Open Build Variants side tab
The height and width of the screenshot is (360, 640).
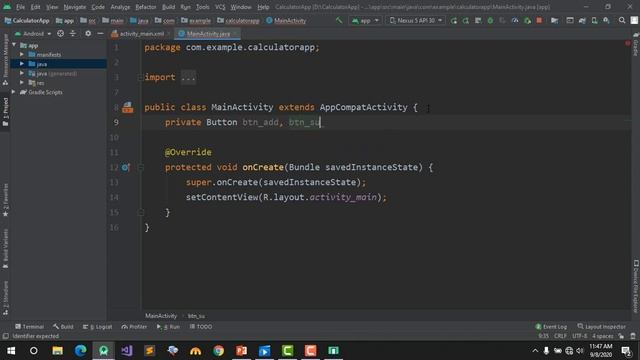5,248
